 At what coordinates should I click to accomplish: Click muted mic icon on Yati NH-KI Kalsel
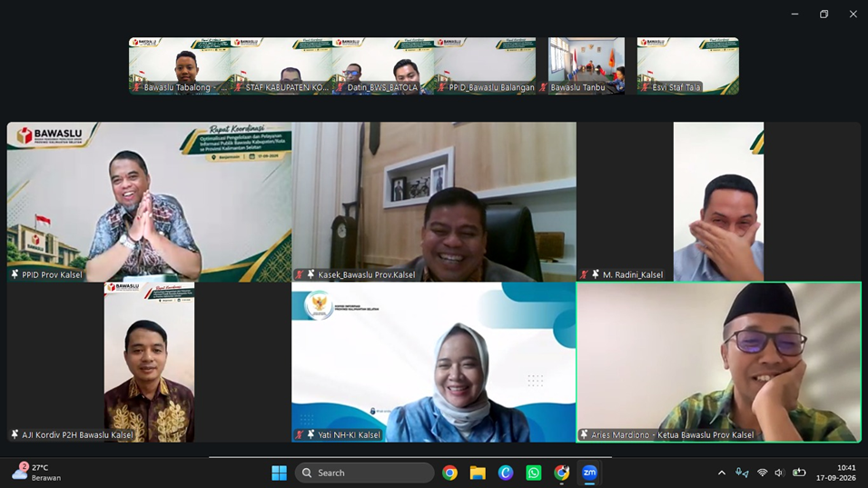(299, 434)
